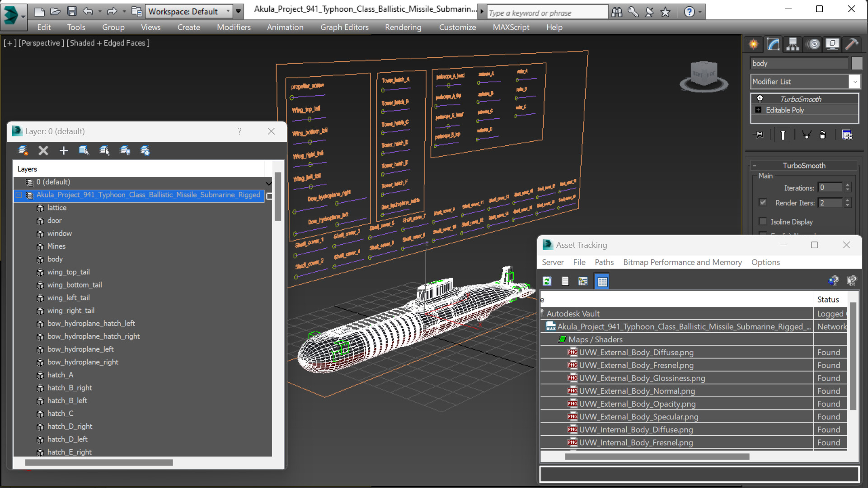The height and width of the screenshot is (488, 868).
Task: Click the body object color swatch
Action: coord(857,63)
